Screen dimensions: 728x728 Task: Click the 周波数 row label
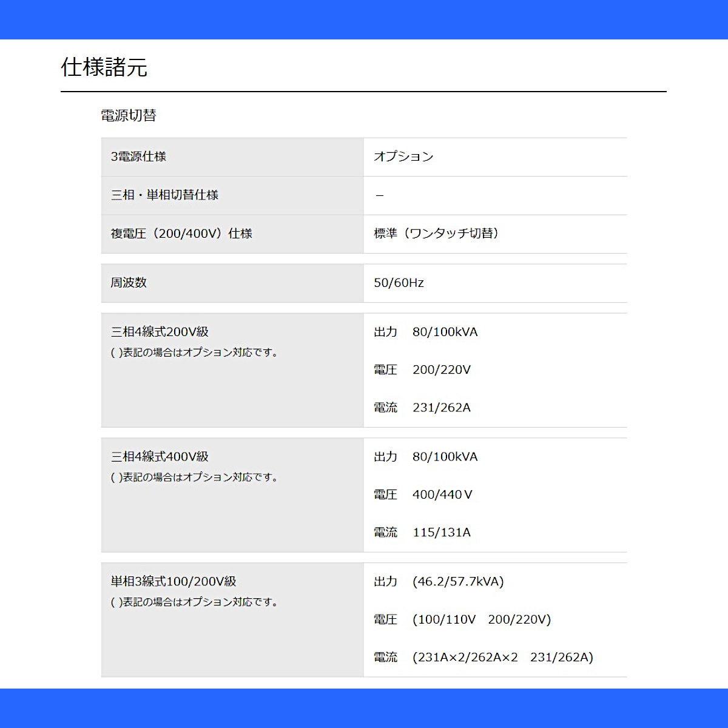point(129,283)
